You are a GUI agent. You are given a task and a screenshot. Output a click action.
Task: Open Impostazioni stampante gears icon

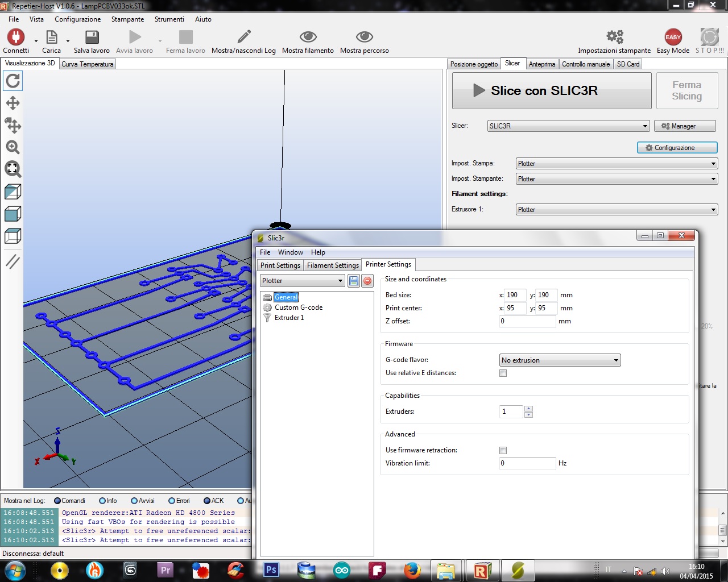coord(615,38)
